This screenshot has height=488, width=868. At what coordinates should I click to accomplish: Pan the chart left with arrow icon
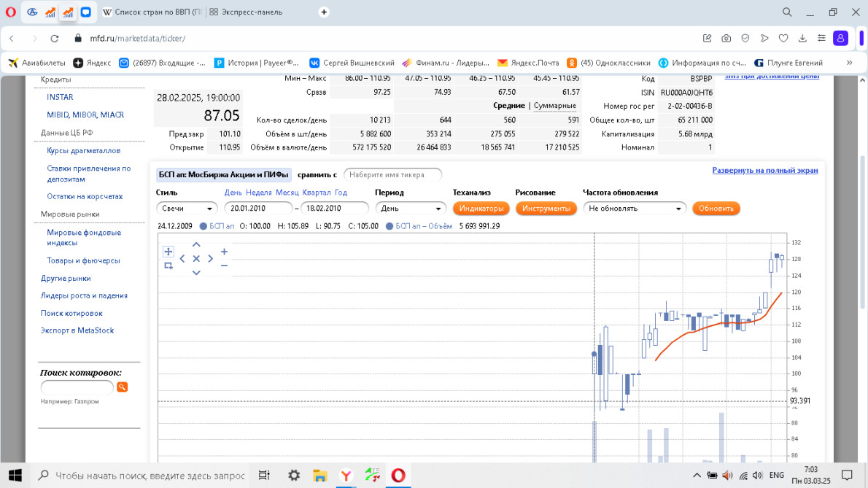point(182,259)
